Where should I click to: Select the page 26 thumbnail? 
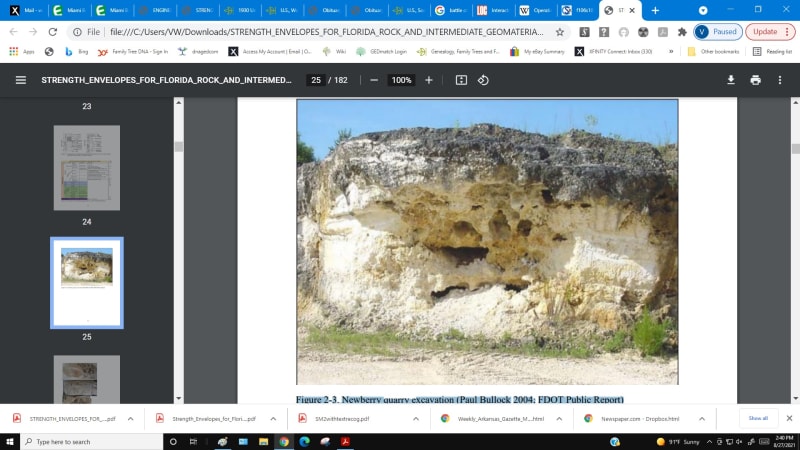pos(87,380)
